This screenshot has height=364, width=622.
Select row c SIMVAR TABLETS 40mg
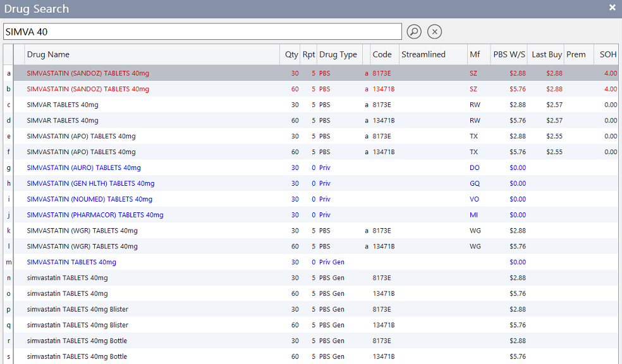(310, 105)
